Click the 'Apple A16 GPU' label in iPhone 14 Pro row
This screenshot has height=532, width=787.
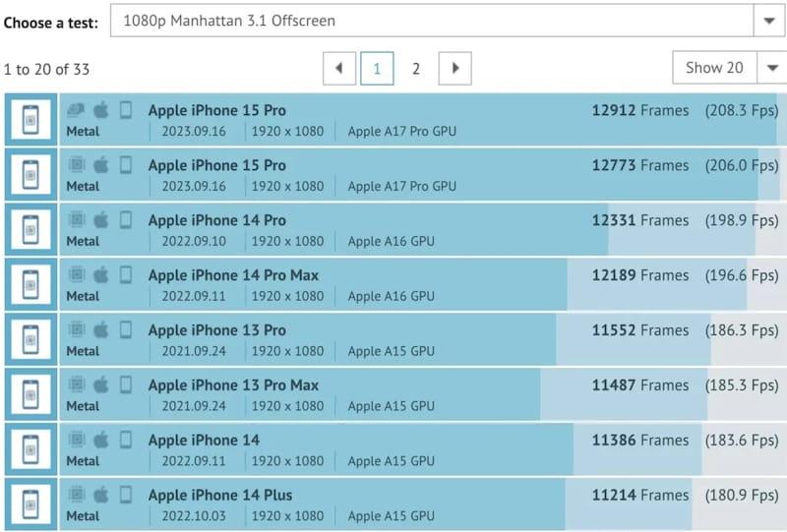[391, 241]
